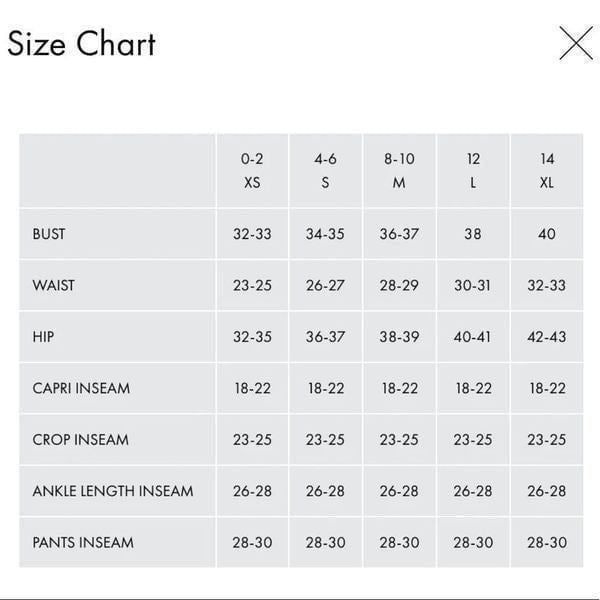Select the 4-6 S column header
Image resolution: width=600 pixels, height=600 pixels.
(325, 171)
